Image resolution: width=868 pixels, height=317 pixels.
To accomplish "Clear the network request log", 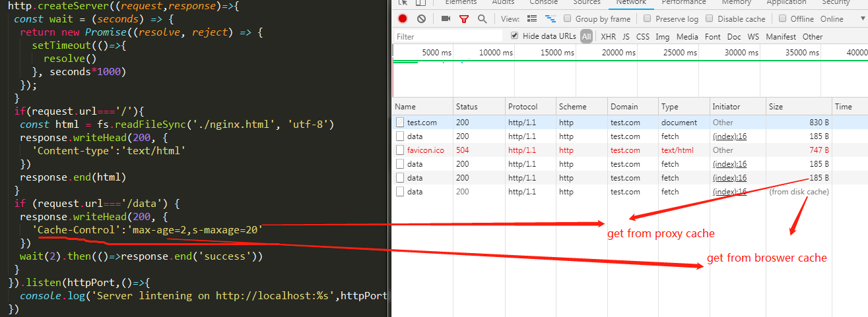I will click(421, 19).
